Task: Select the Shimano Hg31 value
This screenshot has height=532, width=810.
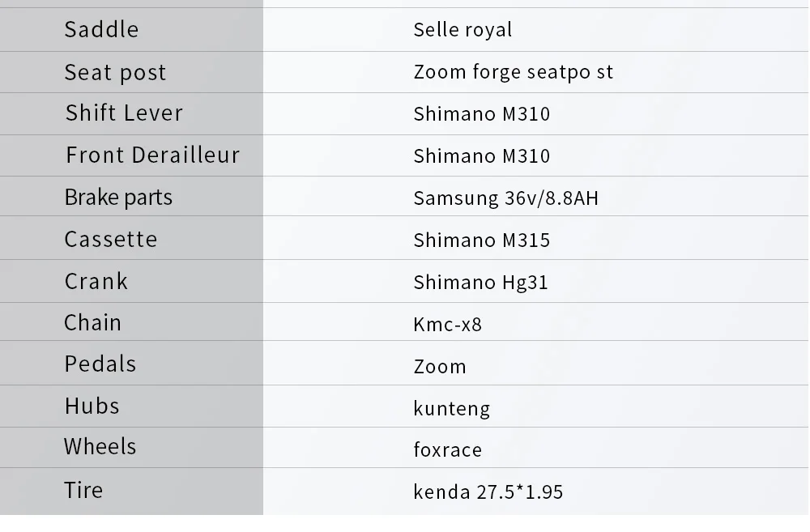Action: [x=480, y=283]
